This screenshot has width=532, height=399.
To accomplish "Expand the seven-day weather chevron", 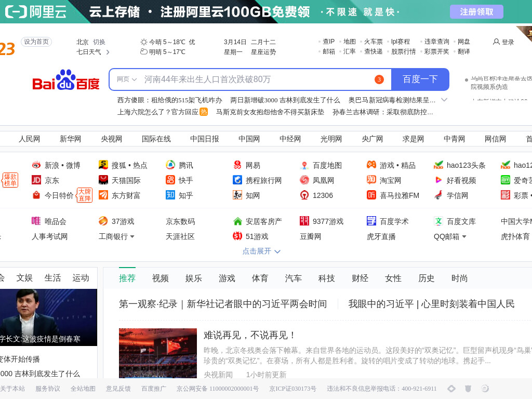I will (x=108, y=52).
